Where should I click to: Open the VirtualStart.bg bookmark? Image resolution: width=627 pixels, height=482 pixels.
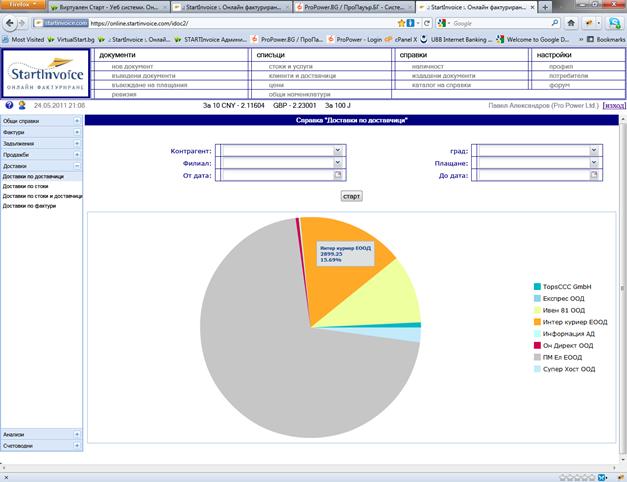(71, 39)
